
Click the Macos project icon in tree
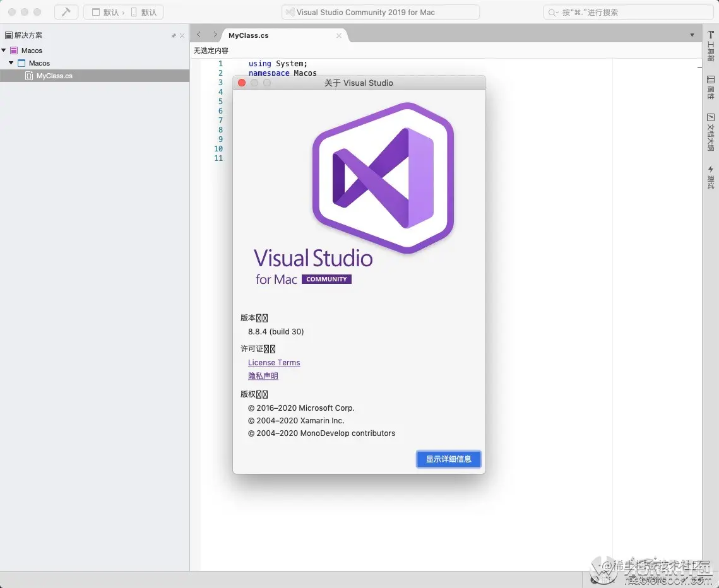tap(21, 63)
